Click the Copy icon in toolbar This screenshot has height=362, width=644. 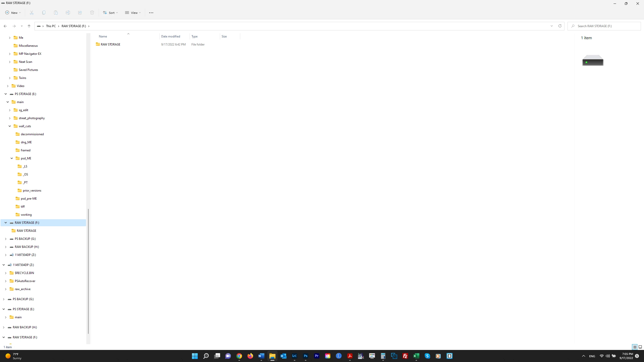[44, 13]
